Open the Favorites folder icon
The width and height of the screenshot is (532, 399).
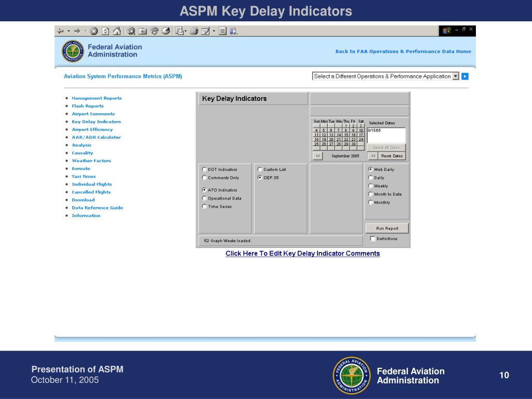coord(143,31)
